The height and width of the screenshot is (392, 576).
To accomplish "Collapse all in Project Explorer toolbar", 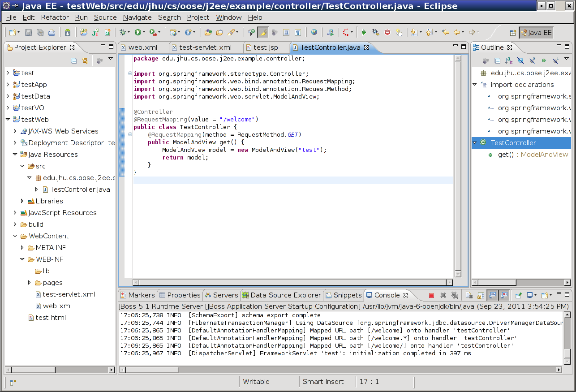I will 74,60.
